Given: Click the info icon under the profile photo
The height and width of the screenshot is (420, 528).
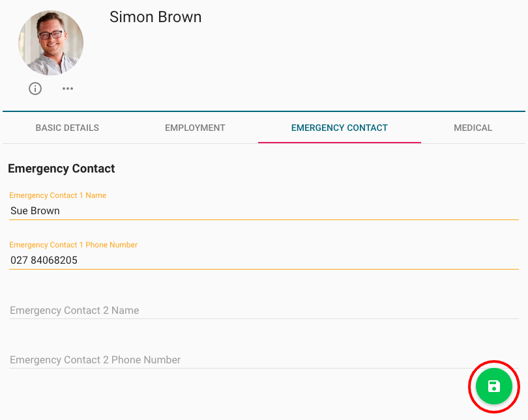Looking at the screenshot, I should [x=35, y=89].
